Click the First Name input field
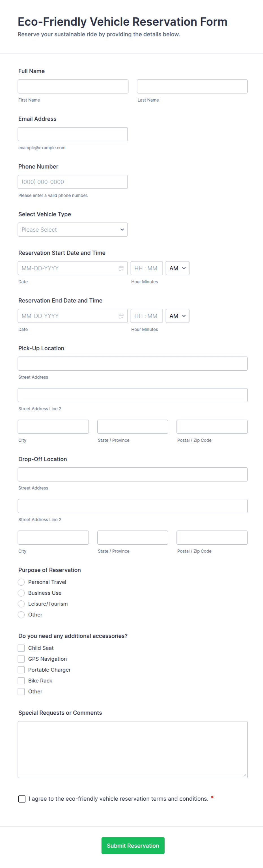The width and height of the screenshot is (263, 868). 73,87
